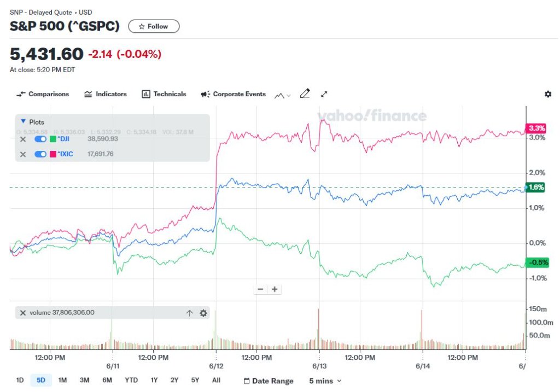Click the 3.3% pink price label
This screenshot has height=392, width=560.
[536, 128]
